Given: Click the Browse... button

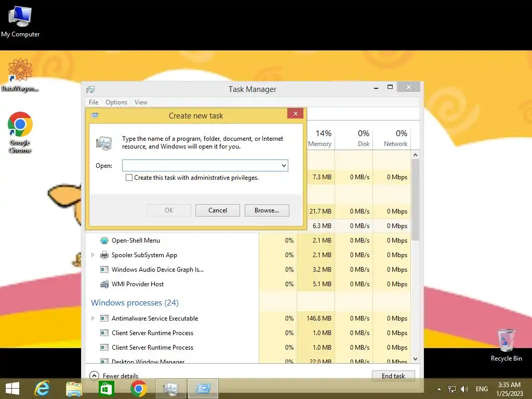Looking at the screenshot, I should pyautogui.click(x=267, y=210).
